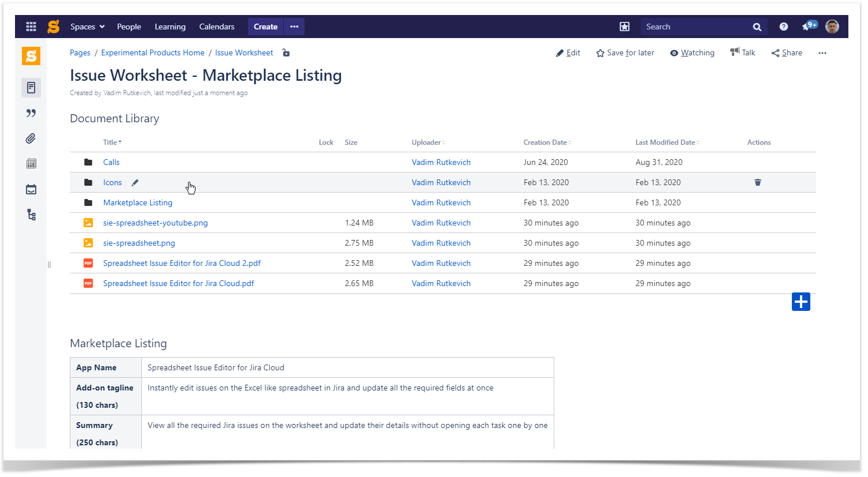Click the orange S logo in header
Image resolution: width=868 pixels, height=477 pixels.
tap(54, 27)
